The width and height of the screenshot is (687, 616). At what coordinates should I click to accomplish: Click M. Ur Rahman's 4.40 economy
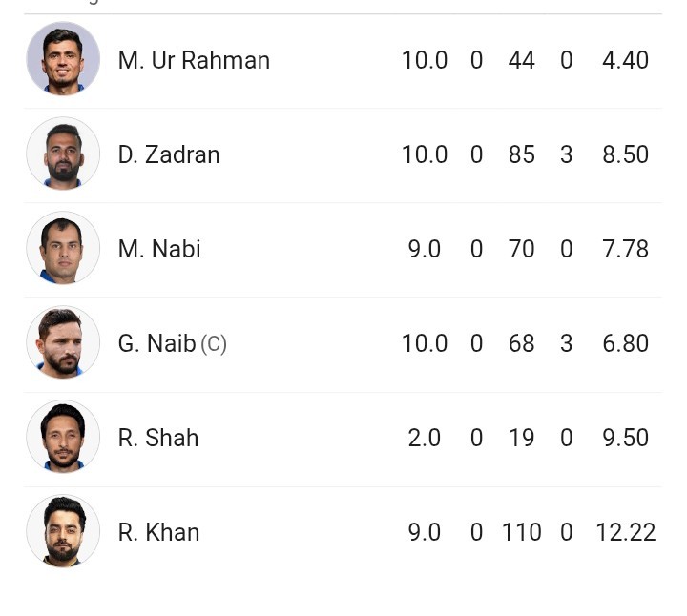(626, 60)
